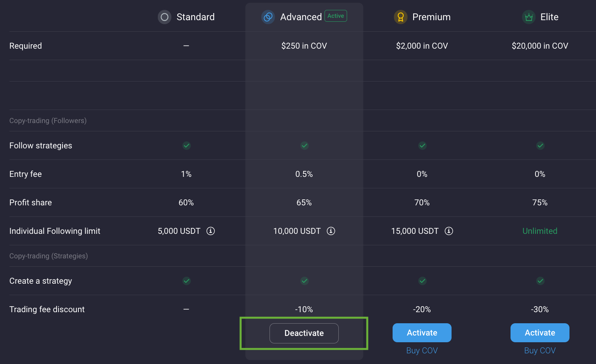Select the Premium column header
Image resolution: width=596 pixels, height=364 pixels.
coord(431,17)
